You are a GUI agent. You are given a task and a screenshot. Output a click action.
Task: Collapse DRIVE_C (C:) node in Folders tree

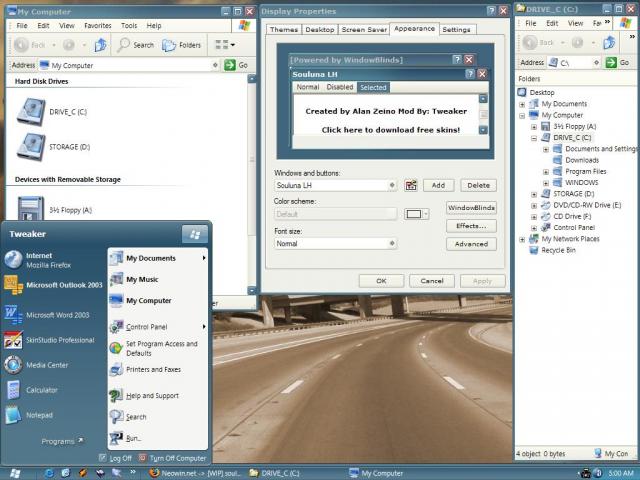[x=534, y=138]
